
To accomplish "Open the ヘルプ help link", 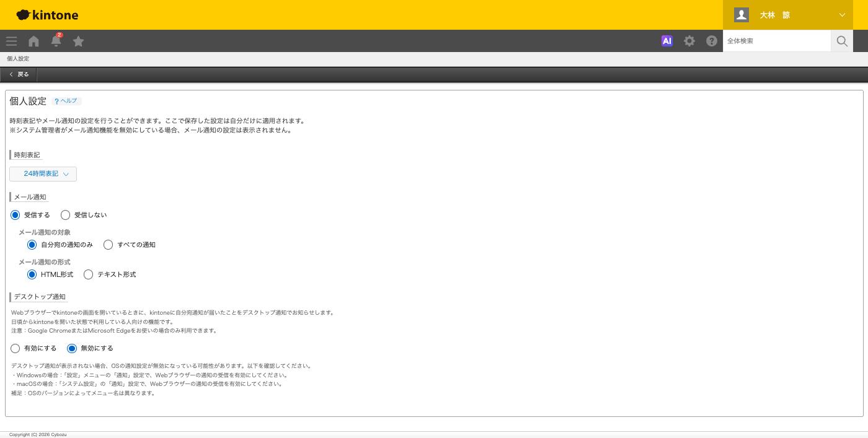I will click(x=66, y=101).
